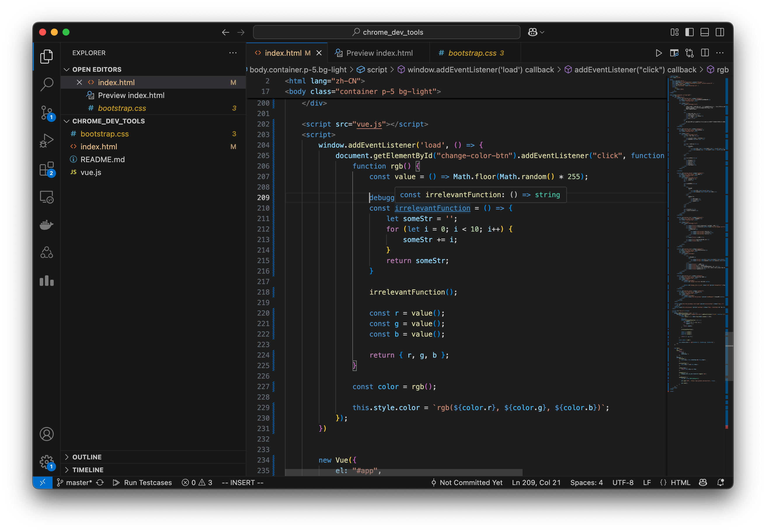Toggle the Secondary Side Bar
This screenshot has width=766, height=532.
(x=720, y=32)
